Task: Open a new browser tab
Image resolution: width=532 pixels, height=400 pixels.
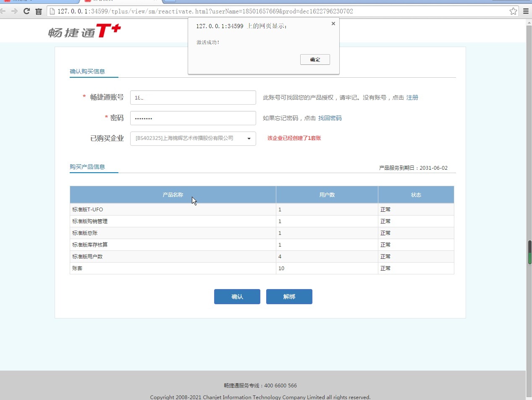Action: [170, 1]
